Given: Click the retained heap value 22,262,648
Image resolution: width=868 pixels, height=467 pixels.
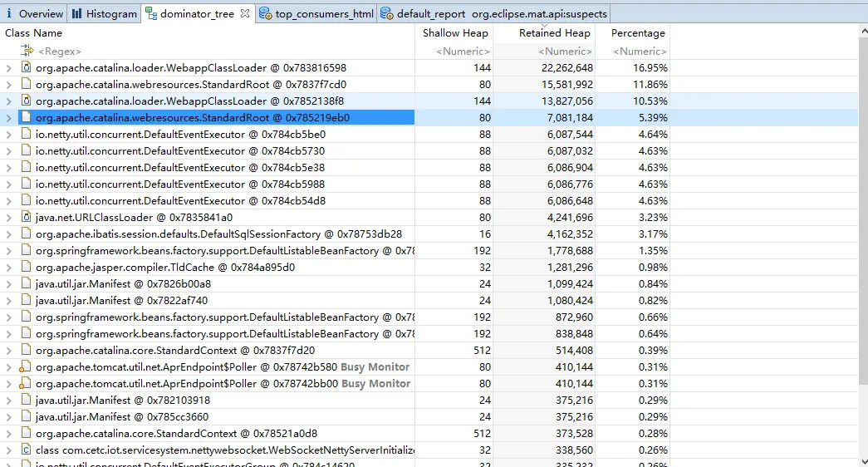Looking at the screenshot, I should (566, 67).
